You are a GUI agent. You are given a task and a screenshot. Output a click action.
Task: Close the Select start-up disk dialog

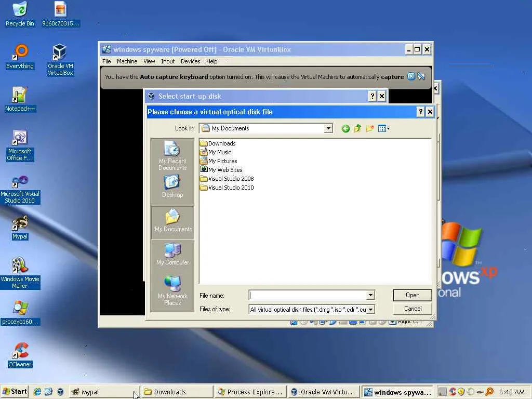point(382,96)
